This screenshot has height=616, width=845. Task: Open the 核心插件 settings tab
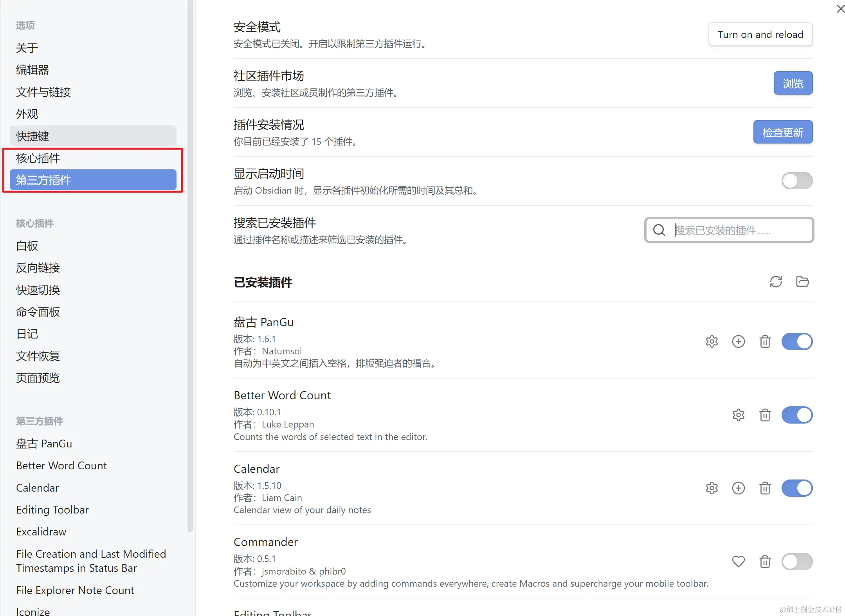[38, 158]
